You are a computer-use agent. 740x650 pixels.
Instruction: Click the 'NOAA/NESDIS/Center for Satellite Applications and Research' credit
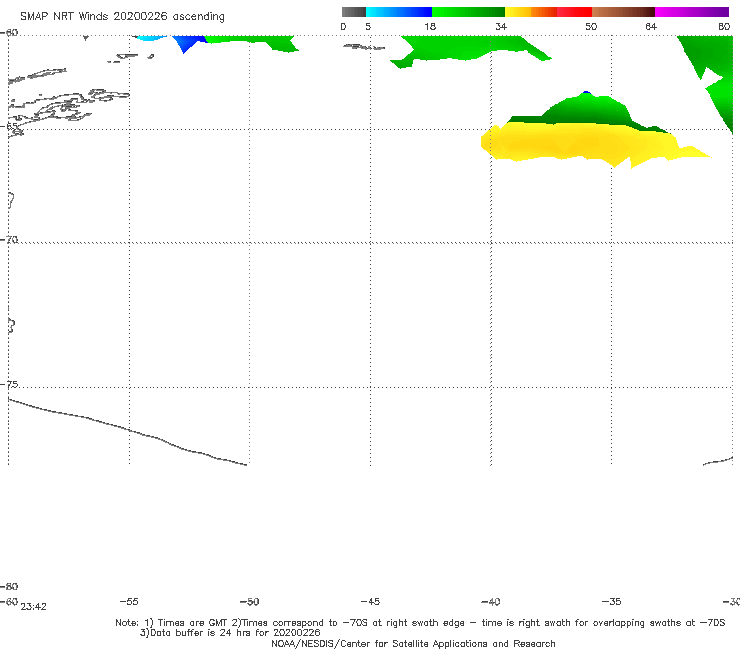pos(413,643)
